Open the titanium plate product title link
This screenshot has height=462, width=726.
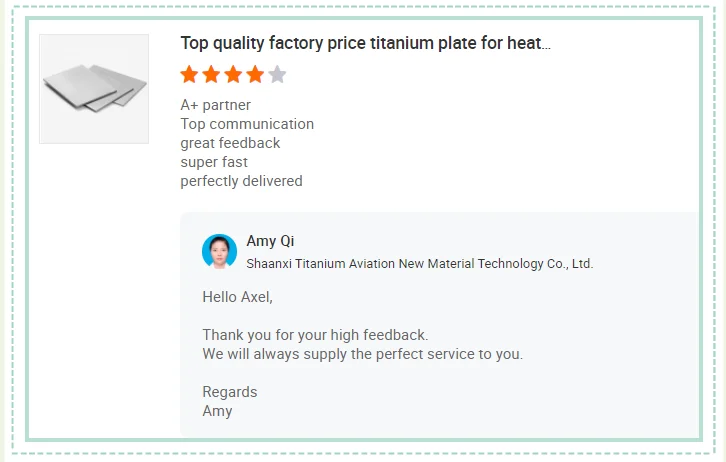pos(365,43)
